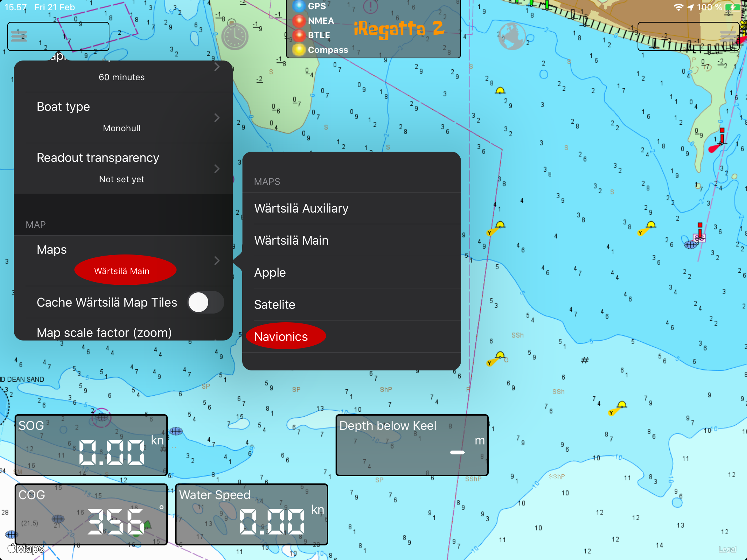Viewport: 747px width, 560px height.
Task: Tap the Water Speed readout
Action: point(252,514)
